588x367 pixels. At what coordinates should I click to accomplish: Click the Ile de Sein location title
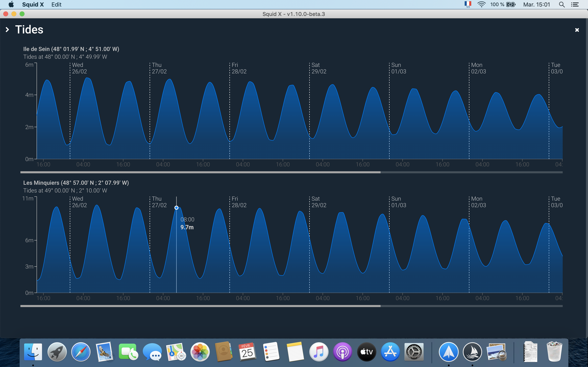click(x=71, y=49)
